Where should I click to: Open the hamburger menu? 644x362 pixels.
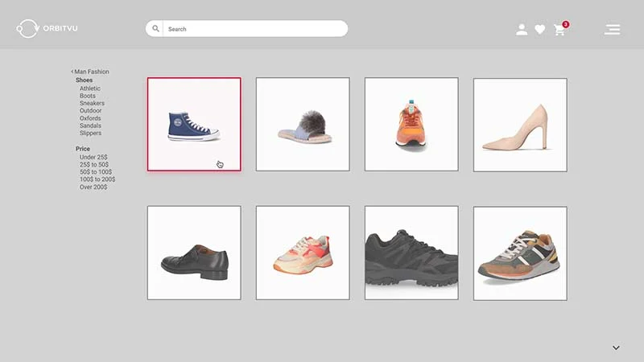coord(612,30)
